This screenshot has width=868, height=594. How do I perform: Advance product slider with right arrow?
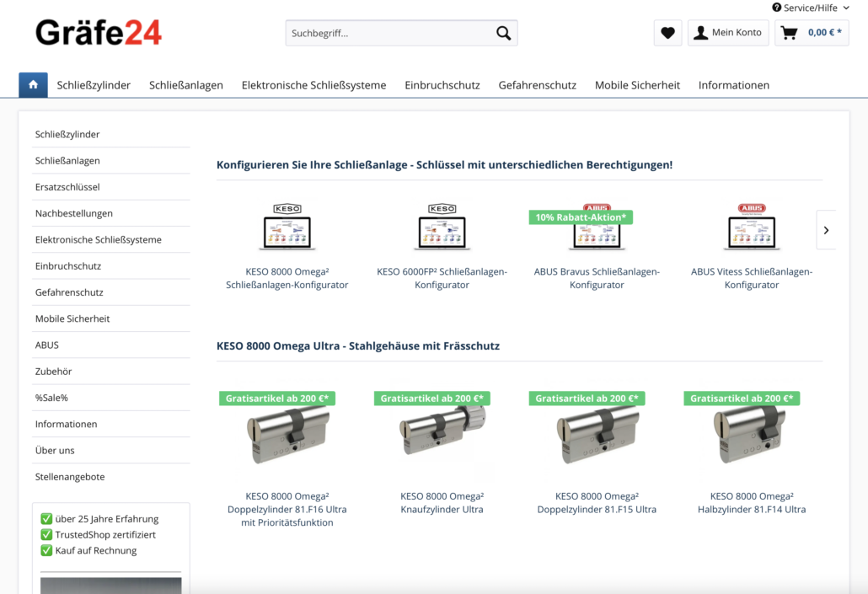coord(826,230)
